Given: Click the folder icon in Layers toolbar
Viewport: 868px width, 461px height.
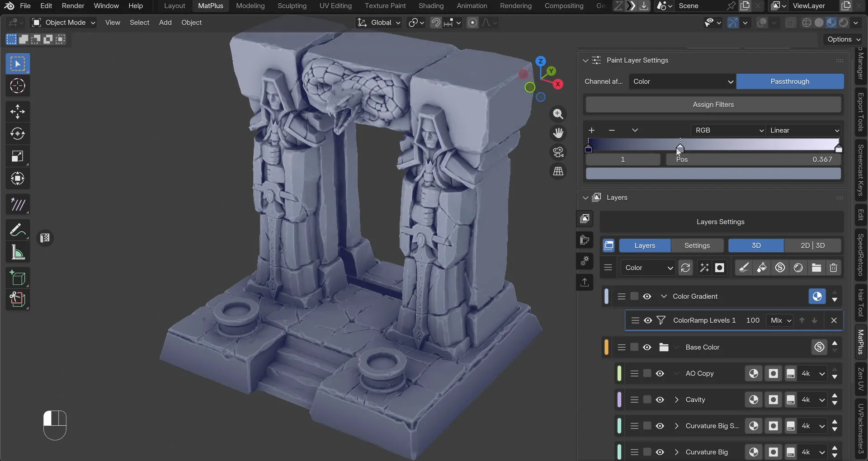Looking at the screenshot, I should tap(816, 268).
